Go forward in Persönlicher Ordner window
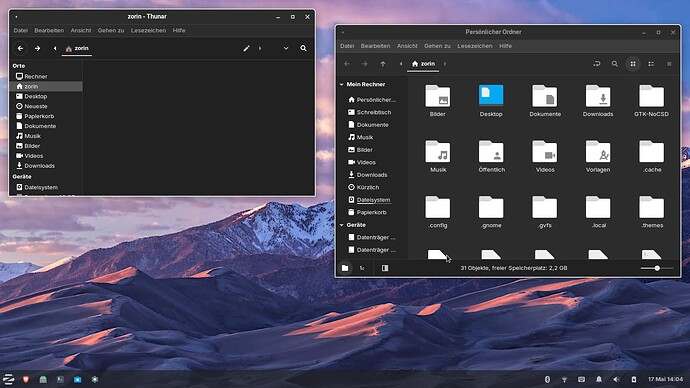Image resolution: width=690 pixels, height=388 pixels. tap(365, 64)
